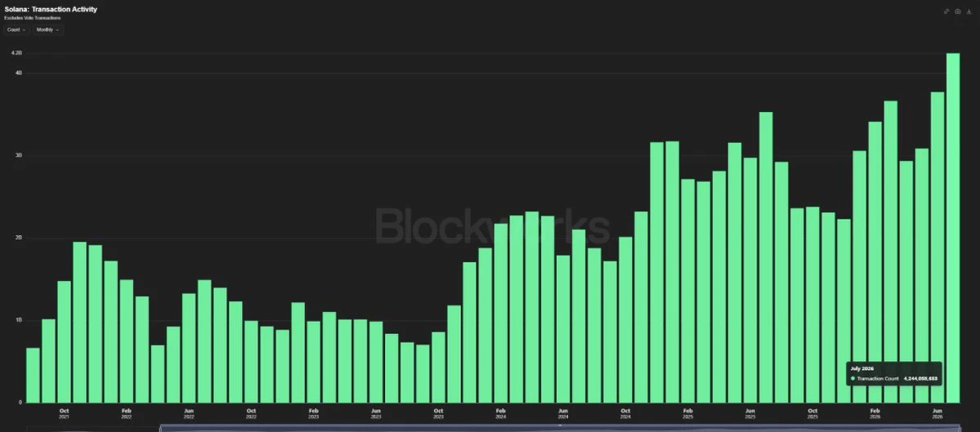Click the 'Excludes Vote Transactions' subtitle

click(x=32, y=18)
